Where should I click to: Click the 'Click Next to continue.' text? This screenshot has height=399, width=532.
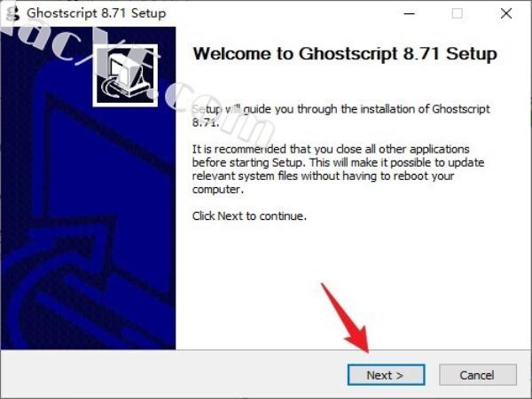click(249, 215)
